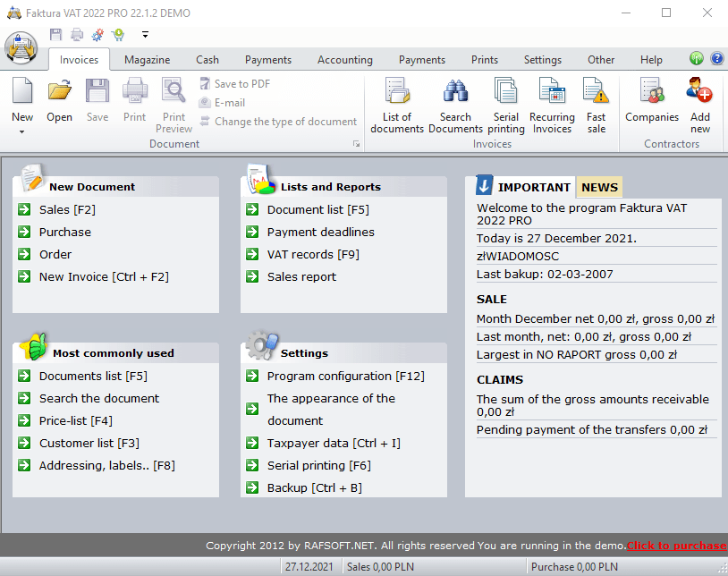
Task: Expand the Document group dialog launcher
Action: click(x=356, y=144)
